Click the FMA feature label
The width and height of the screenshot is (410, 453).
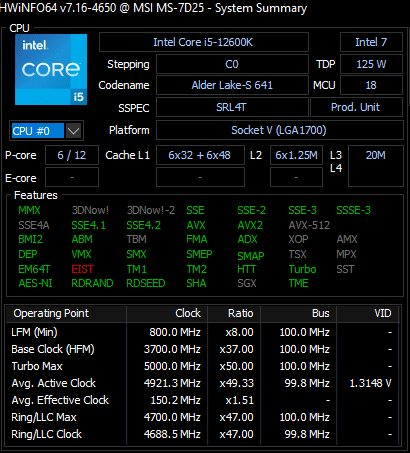tap(197, 239)
